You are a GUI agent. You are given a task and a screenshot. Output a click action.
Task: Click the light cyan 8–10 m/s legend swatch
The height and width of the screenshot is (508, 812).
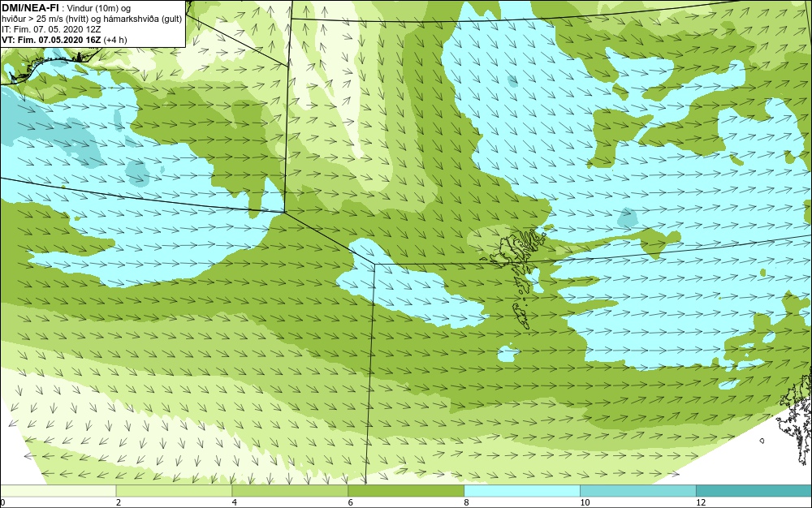click(522, 491)
